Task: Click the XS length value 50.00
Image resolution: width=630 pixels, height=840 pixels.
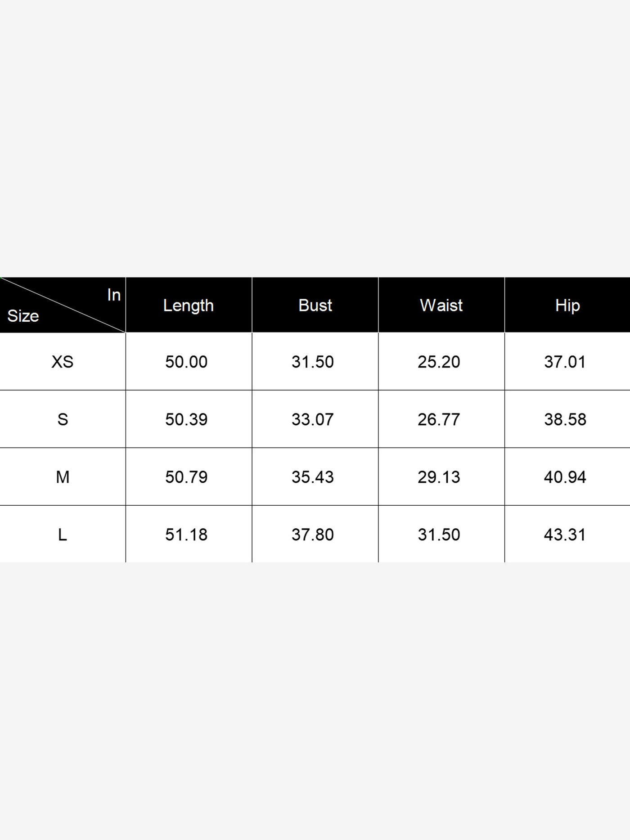Action: click(x=186, y=362)
